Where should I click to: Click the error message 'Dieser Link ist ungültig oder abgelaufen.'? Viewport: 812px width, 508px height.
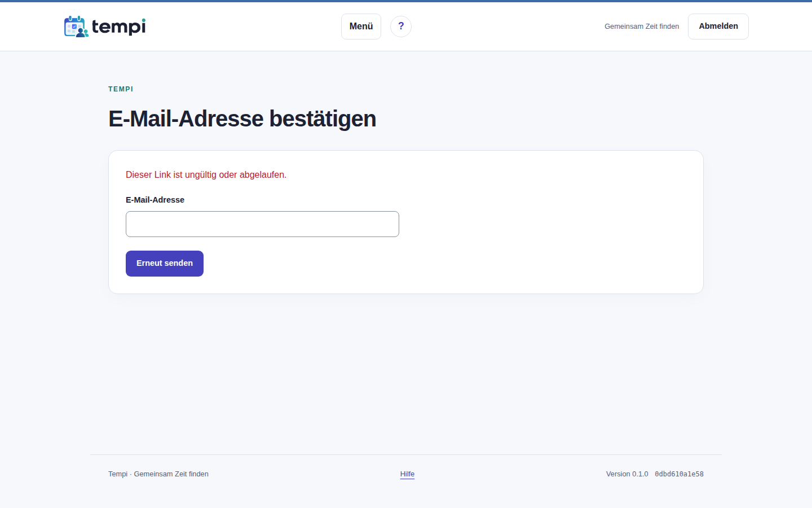(206, 175)
